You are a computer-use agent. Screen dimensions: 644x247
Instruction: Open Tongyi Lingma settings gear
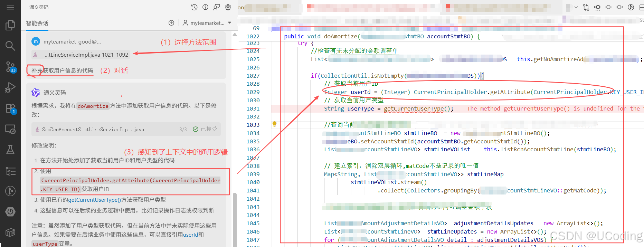pos(228,7)
